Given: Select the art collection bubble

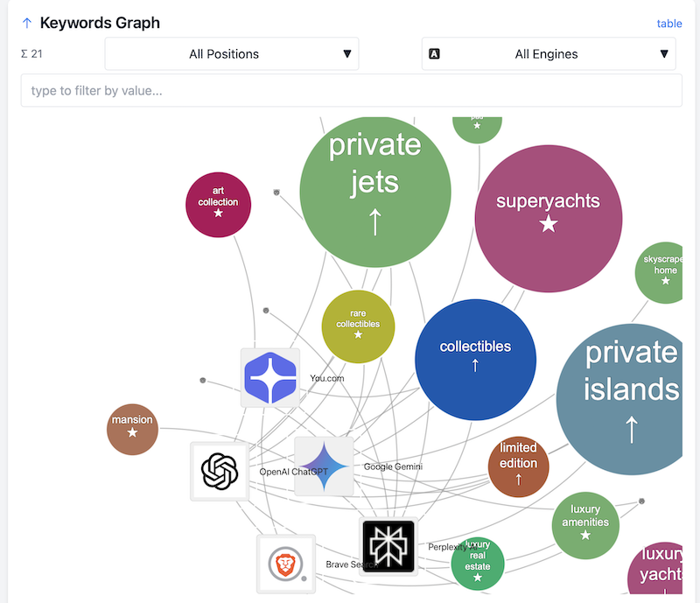Looking at the screenshot, I should click(x=218, y=204).
